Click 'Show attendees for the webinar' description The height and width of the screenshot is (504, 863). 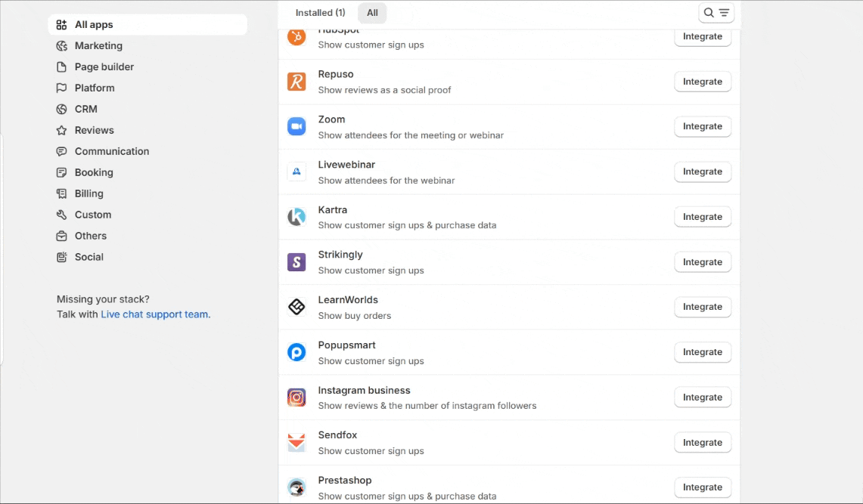pyautogui.click(x=386, y=181)
